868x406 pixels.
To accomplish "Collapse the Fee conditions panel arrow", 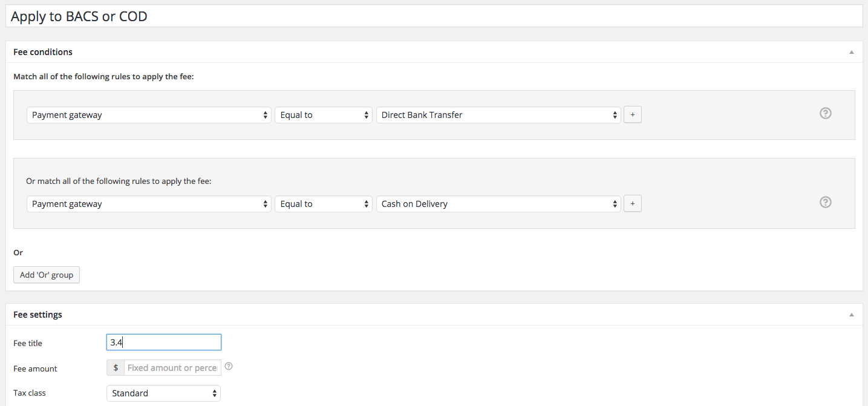I will pos(851,52).
